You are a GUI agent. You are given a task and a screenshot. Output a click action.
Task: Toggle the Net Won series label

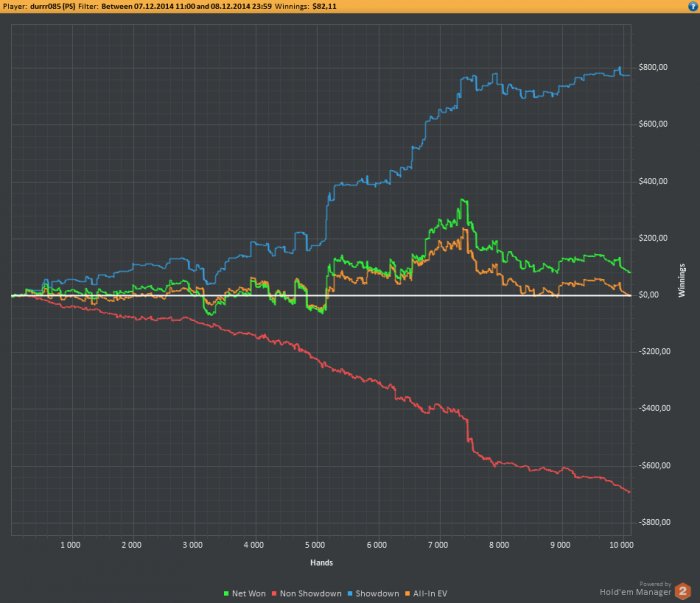[249, 594]
